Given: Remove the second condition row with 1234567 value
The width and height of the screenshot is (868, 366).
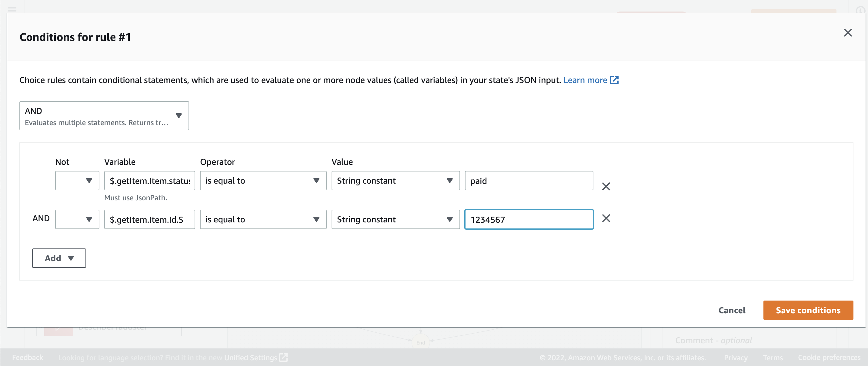Looking at the screenshot, I should [x=606, y=218].
